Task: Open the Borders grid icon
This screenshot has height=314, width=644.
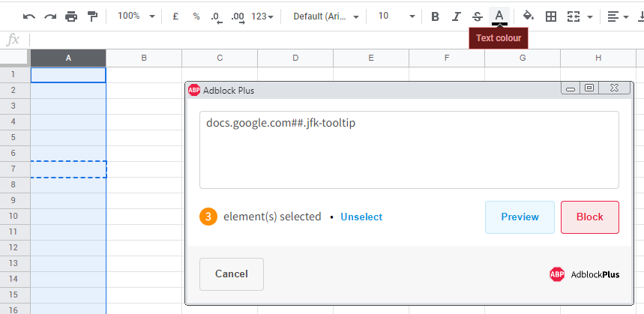Action: 551,16
